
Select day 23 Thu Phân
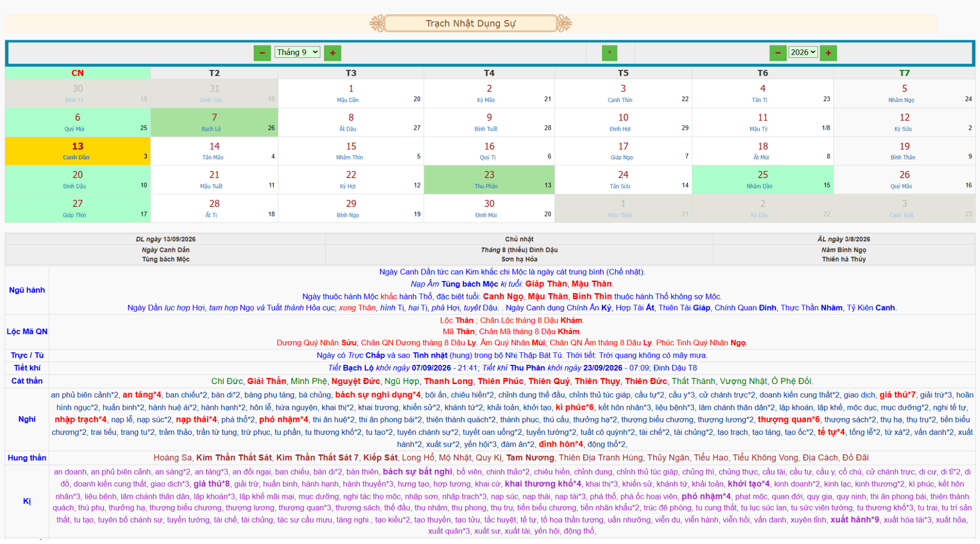point(489,180)
